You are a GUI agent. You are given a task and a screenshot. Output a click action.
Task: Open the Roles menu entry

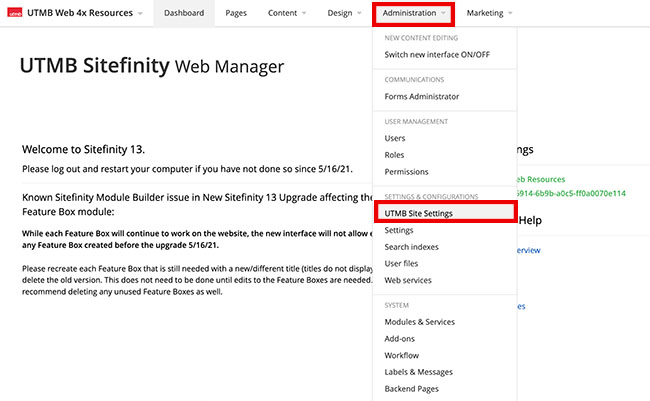395,155
